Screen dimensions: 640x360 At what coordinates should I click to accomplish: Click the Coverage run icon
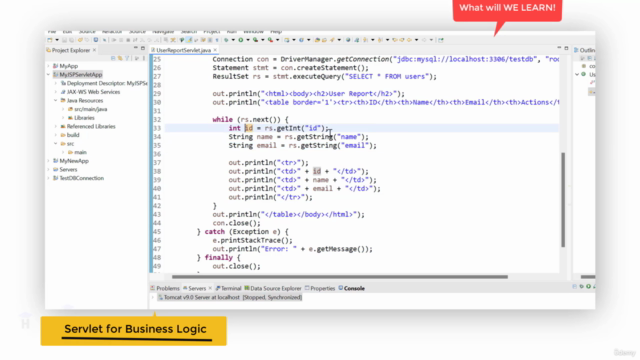tap(256, 40)
